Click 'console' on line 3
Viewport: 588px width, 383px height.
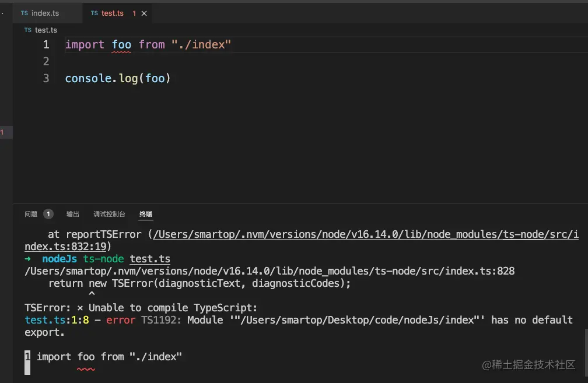[89, 78]
